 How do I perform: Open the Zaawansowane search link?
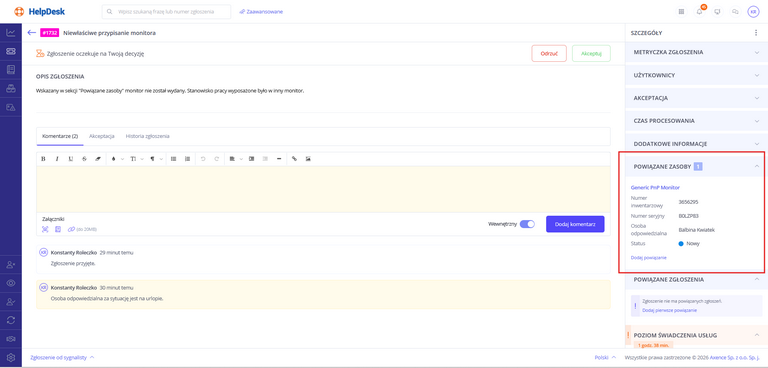[261, 12]
